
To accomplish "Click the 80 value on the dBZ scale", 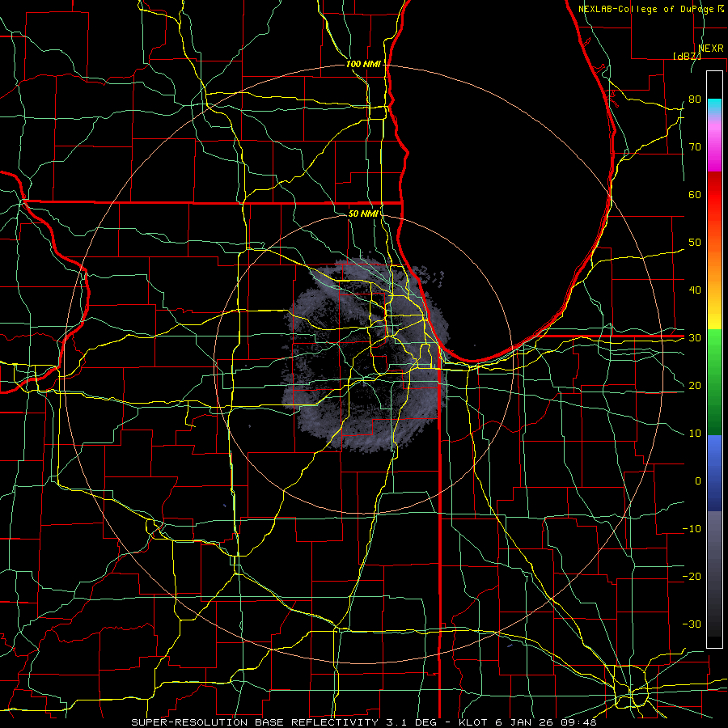I will [695, 99].
